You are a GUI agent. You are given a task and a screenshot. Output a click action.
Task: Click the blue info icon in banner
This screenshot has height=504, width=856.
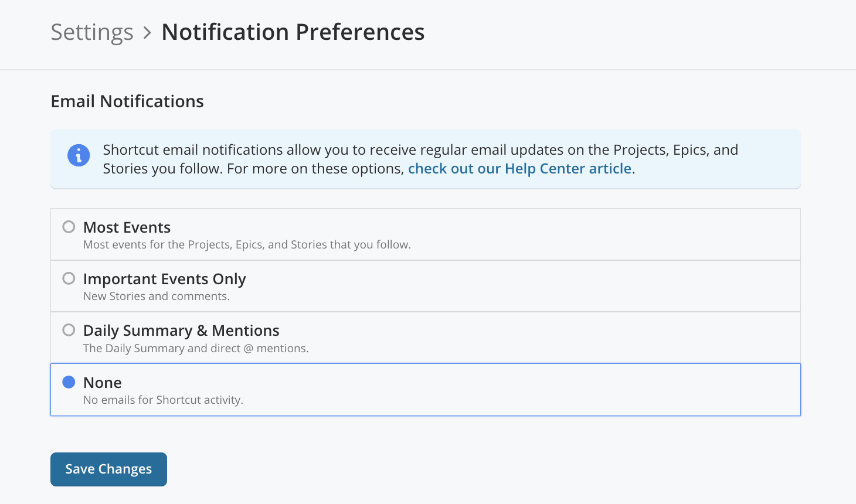click(79, 155)
